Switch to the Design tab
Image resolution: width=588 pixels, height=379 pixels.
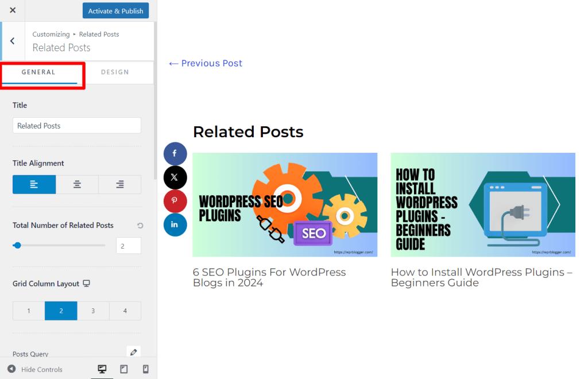(x=115, y=72)
